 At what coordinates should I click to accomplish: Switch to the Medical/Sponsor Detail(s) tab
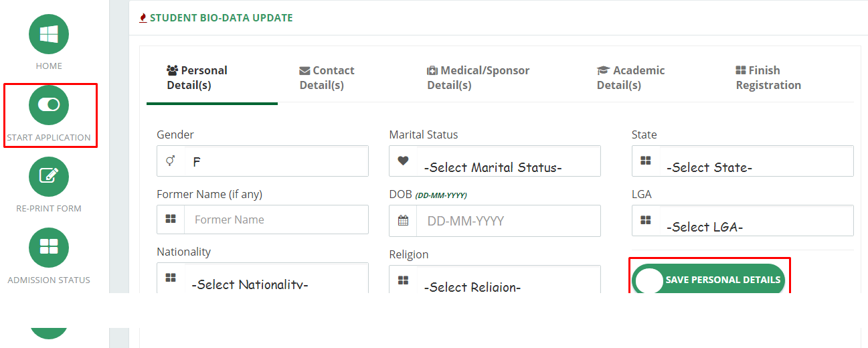pyautogui.click(x=478, y=78)
